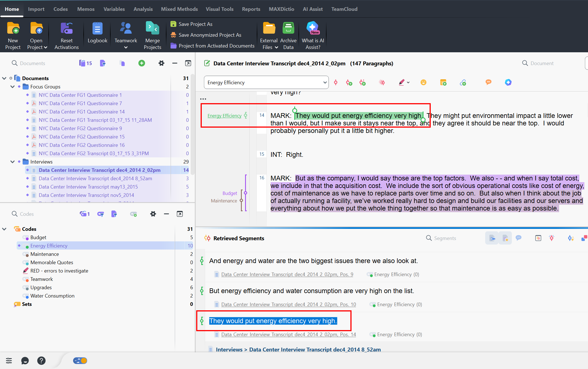Open the Mixed Methods tab

click(179, 9)
